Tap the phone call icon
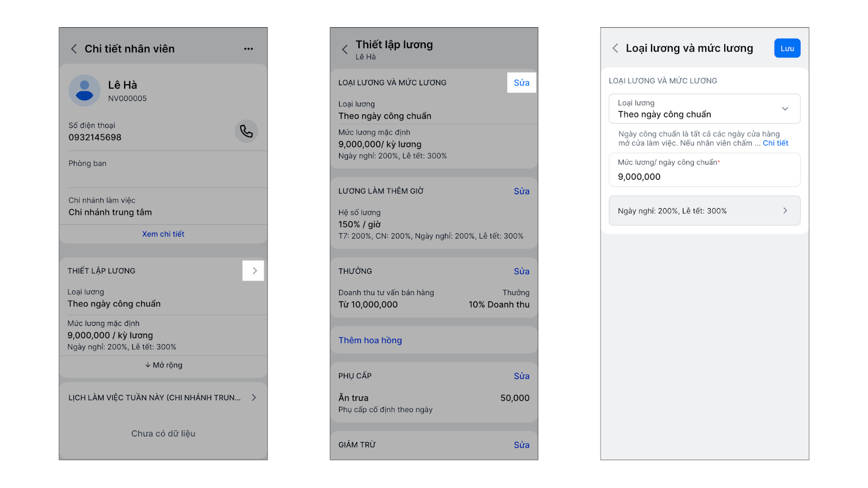This screenshot has height=488, width=868. coord(246,131)
